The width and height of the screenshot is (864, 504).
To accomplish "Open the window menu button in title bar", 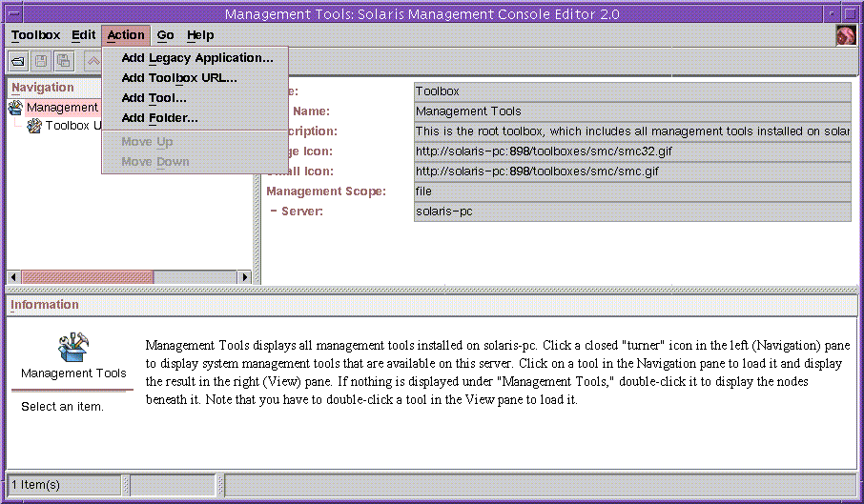I will [14, 13].
